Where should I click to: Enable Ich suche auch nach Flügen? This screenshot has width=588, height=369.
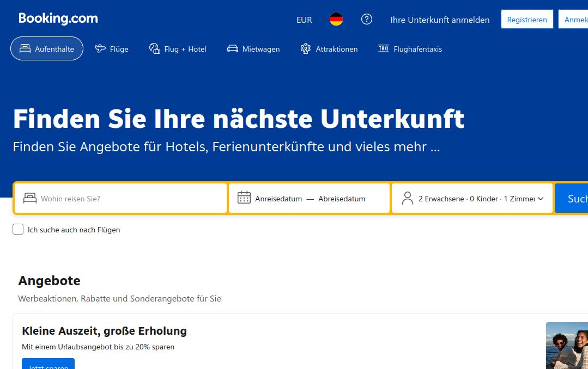[17, 229]
